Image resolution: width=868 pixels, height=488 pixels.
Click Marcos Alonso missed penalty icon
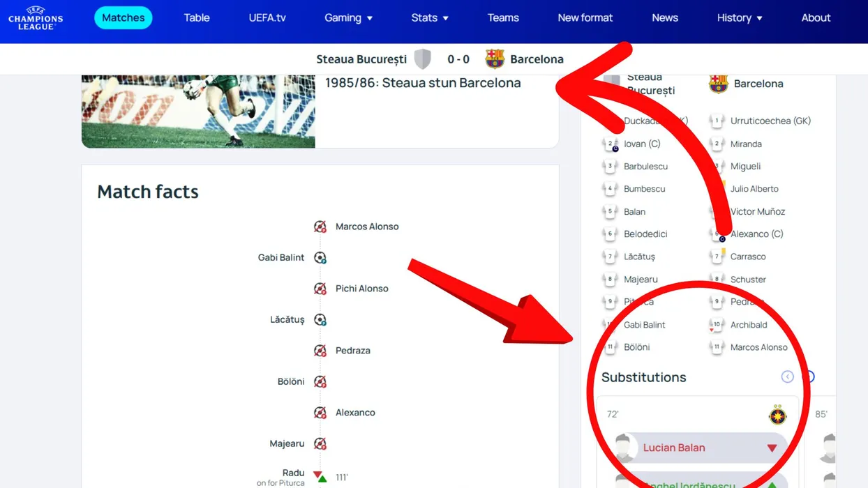click(320, 227)
